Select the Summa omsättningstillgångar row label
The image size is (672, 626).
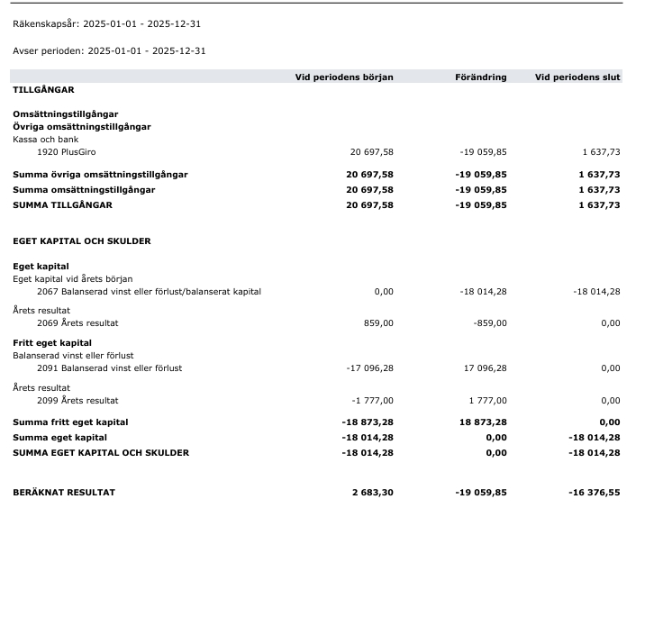[x=84, y=190]
